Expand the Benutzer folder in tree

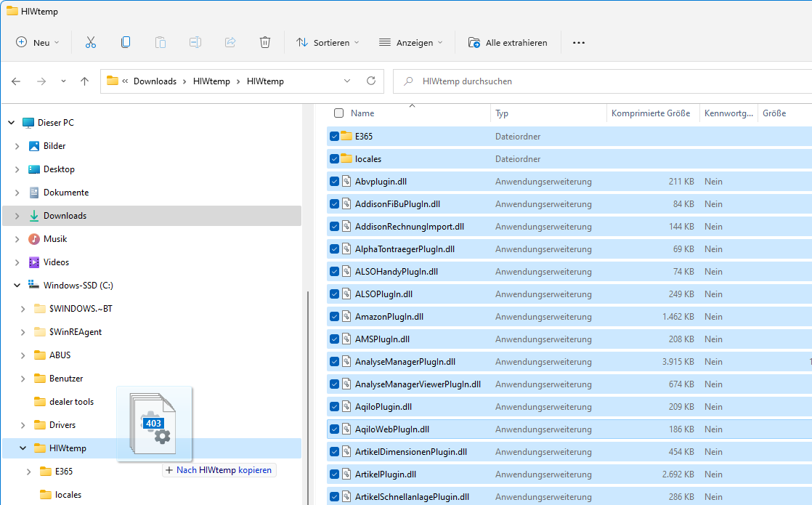[x=23, y=379]
